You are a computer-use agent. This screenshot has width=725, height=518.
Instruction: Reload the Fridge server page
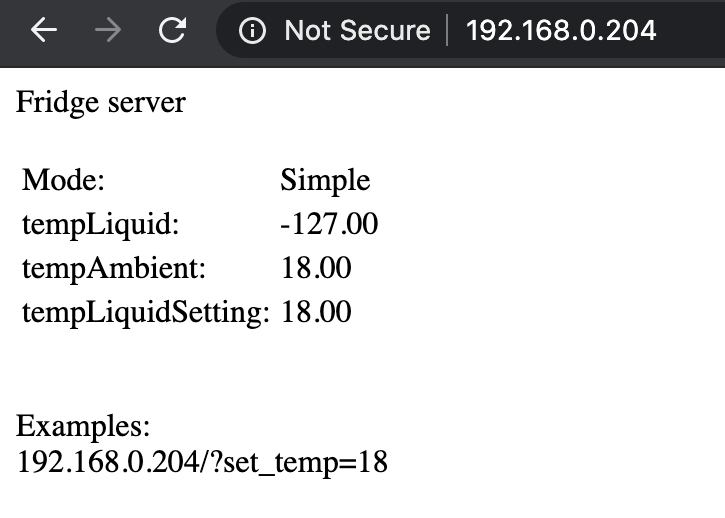click(172, 31)
